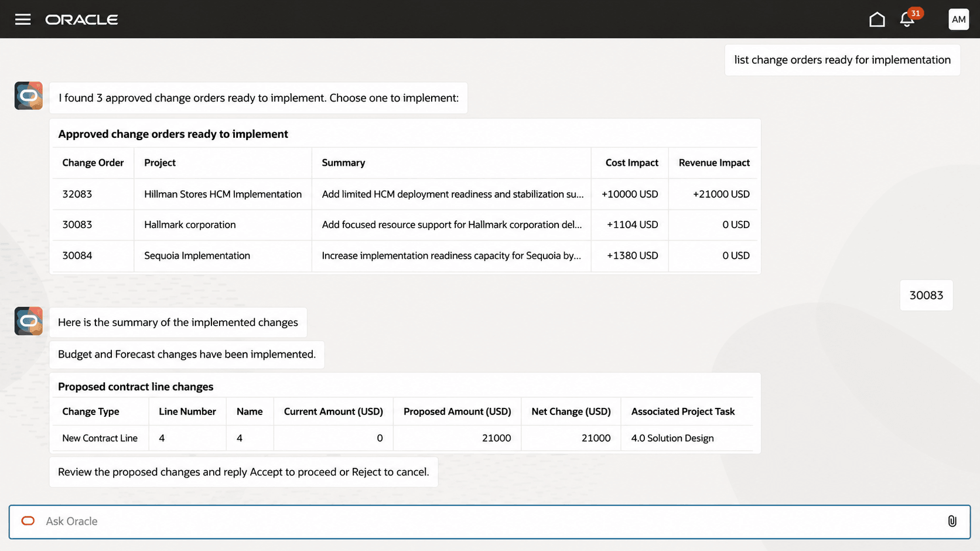
Task: Click the assistant avatar beside first reply
Action: [x=29, y=96]
